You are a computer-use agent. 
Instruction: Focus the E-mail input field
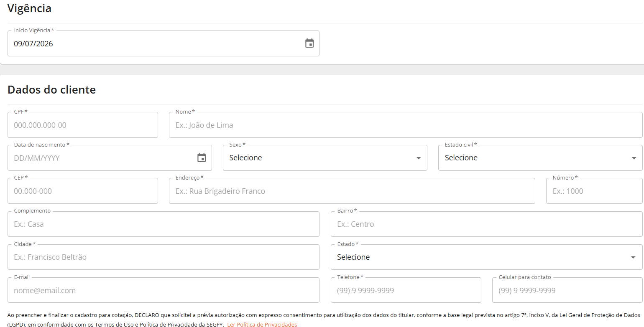164,290
